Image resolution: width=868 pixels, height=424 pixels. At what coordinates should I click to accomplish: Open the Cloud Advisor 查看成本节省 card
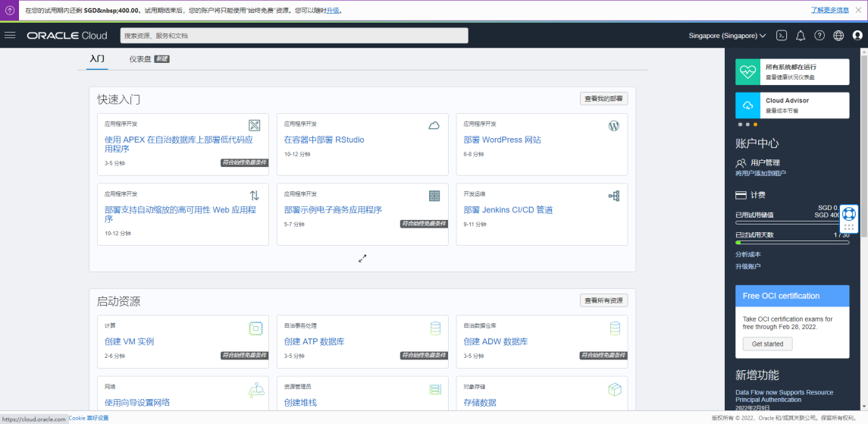(792, 105)
